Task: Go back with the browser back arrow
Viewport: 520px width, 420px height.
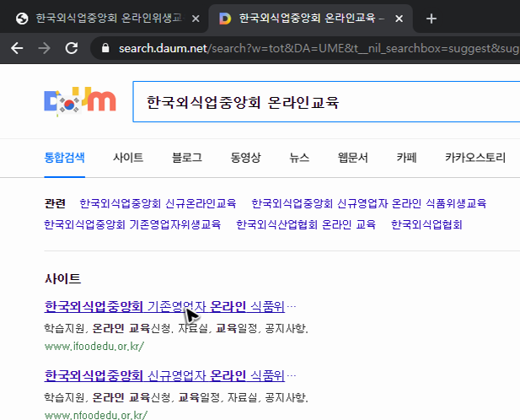Action: 17,48
